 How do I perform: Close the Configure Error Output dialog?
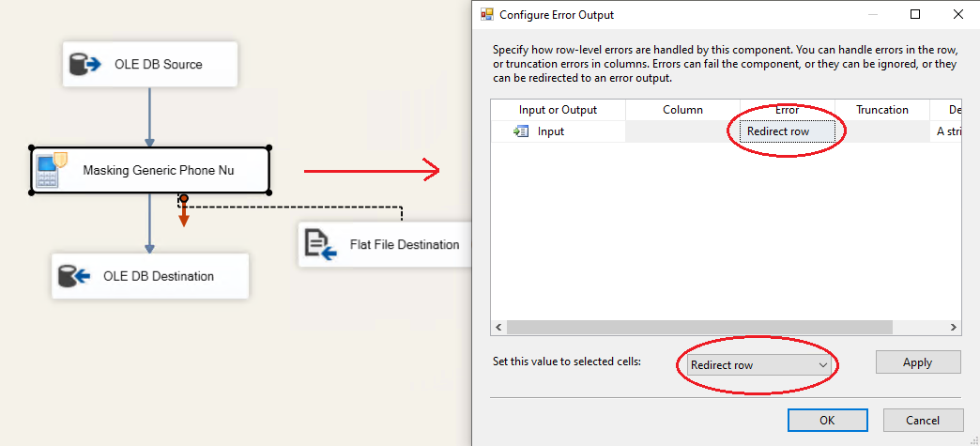click(957, 14)
